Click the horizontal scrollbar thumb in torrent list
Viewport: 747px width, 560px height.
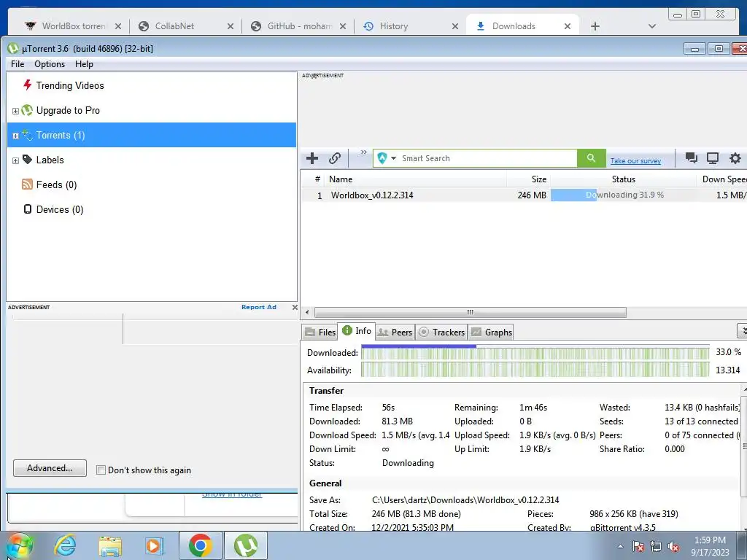point(471,312)
